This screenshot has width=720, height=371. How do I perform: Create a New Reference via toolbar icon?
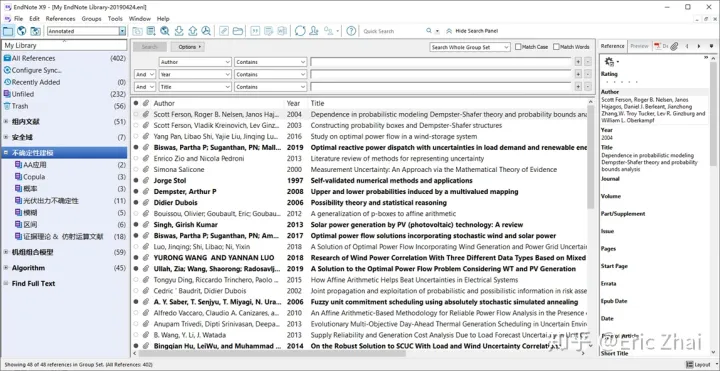click(151, 31)
